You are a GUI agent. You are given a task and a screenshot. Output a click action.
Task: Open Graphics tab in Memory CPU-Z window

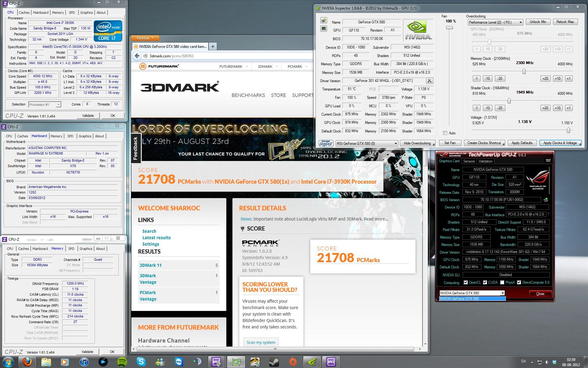[x=86, y=249]
